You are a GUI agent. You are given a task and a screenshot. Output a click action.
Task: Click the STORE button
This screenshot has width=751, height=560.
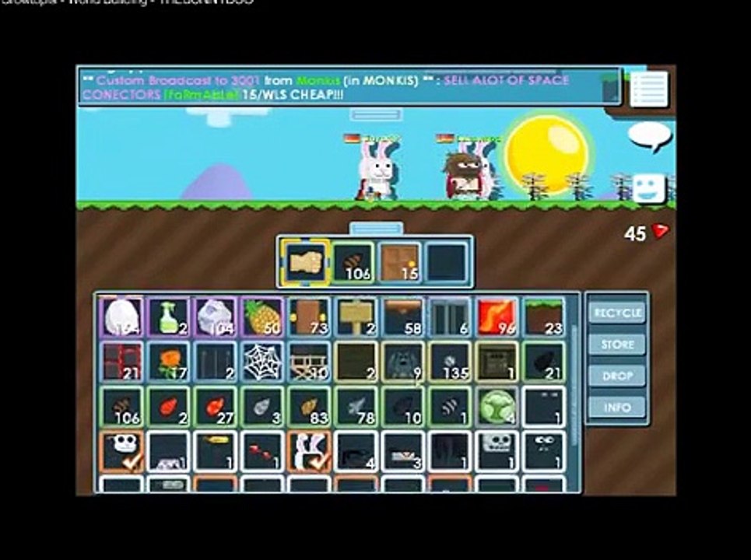[617, 344]
